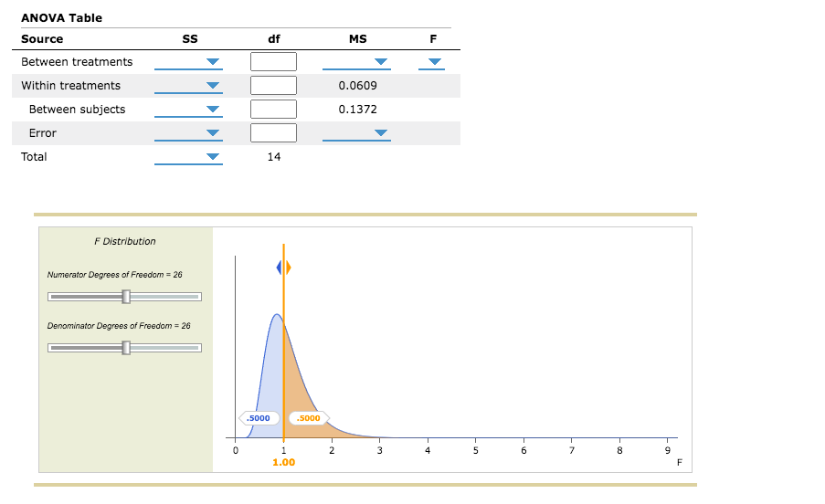
Task: Open the Within treatments SS dropdown
Action: click(188, 86)
